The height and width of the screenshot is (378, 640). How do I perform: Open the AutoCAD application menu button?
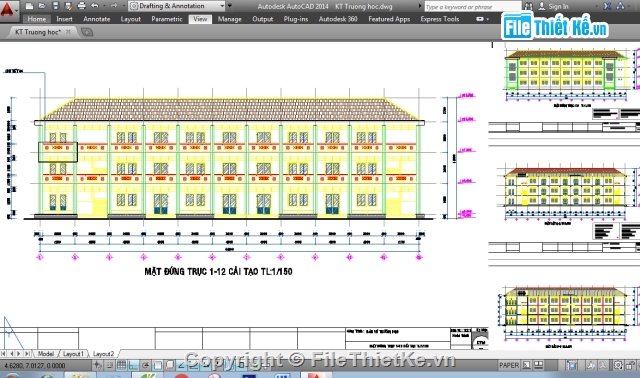[x=8, y=10]
